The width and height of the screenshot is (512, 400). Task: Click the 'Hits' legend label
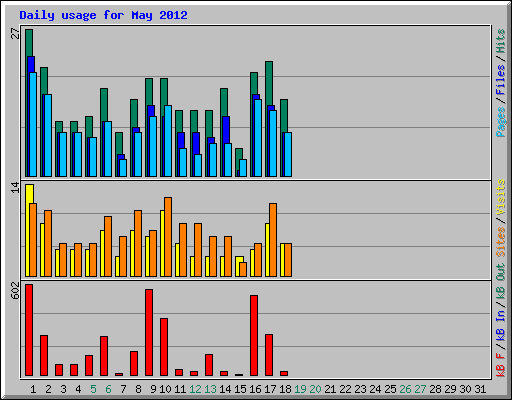500,41
